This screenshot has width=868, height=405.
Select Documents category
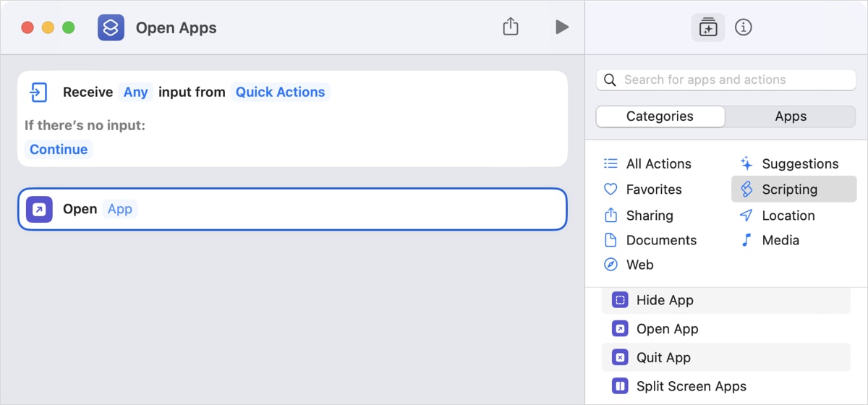661,240
